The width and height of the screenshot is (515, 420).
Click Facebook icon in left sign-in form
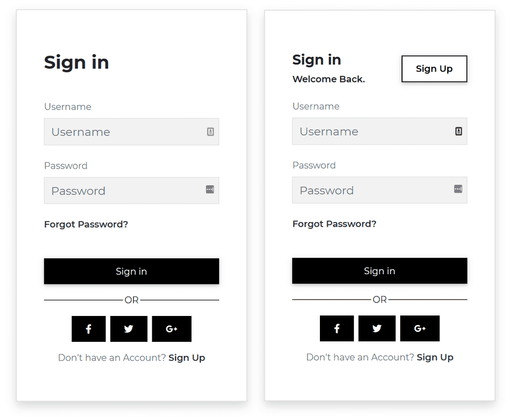click(89, 329)
